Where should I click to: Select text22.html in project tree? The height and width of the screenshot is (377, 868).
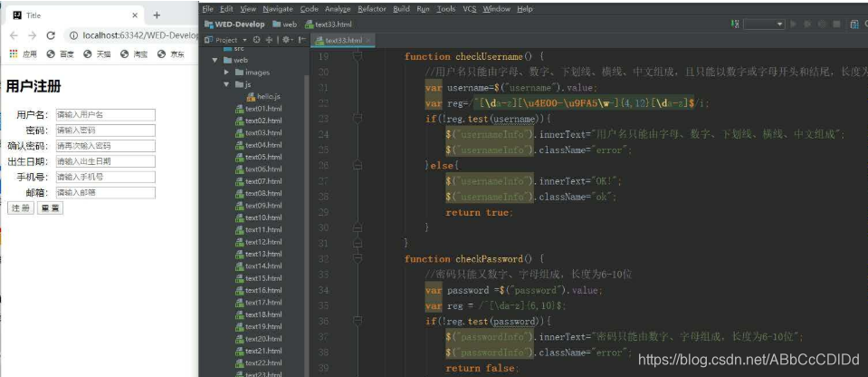click(x=259, y=362)
